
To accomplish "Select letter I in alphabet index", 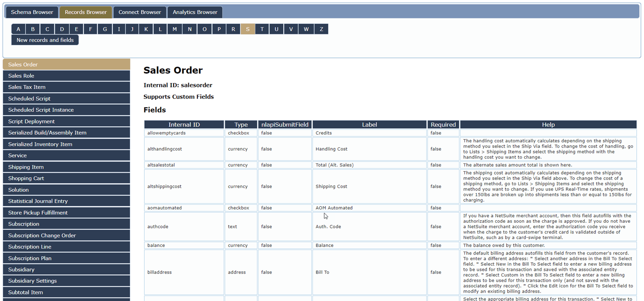I will [x=119, y=29].
